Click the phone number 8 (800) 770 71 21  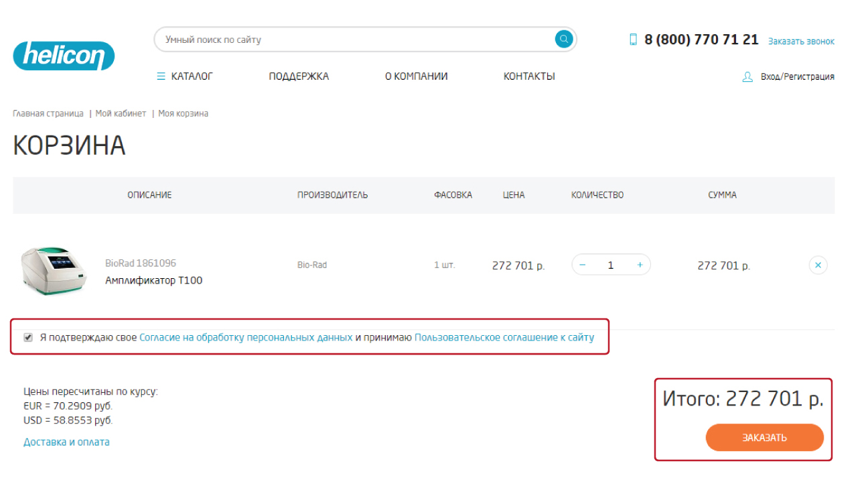point(701,40)
